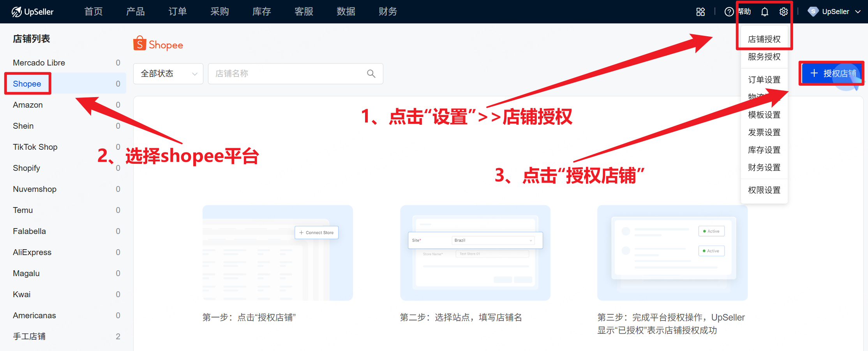This screenshot has width=868, height=351.
Task: Expand the UpSeller account dropdown chevron
Action: pos(858,11)
